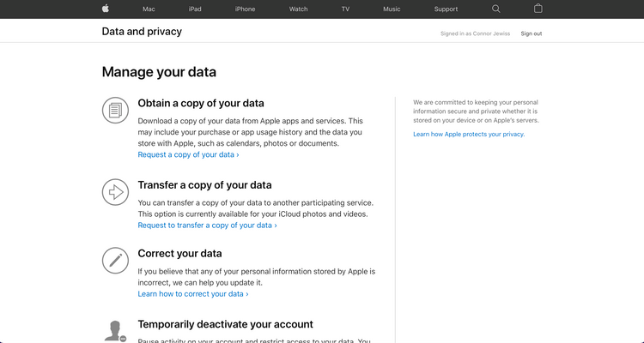This screenshot has height=343, width=644.
Task: Open the shopping bag icon
Action: [x=538, y=9]
